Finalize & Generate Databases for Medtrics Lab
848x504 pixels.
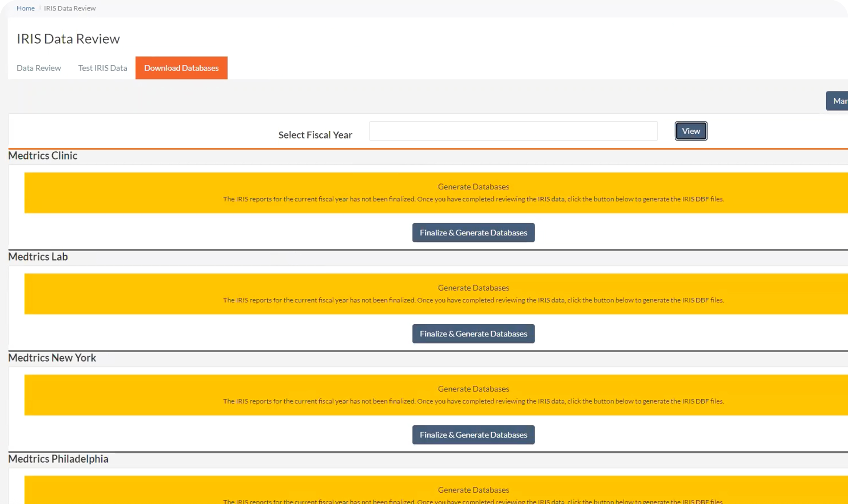(x=473, y=334)
